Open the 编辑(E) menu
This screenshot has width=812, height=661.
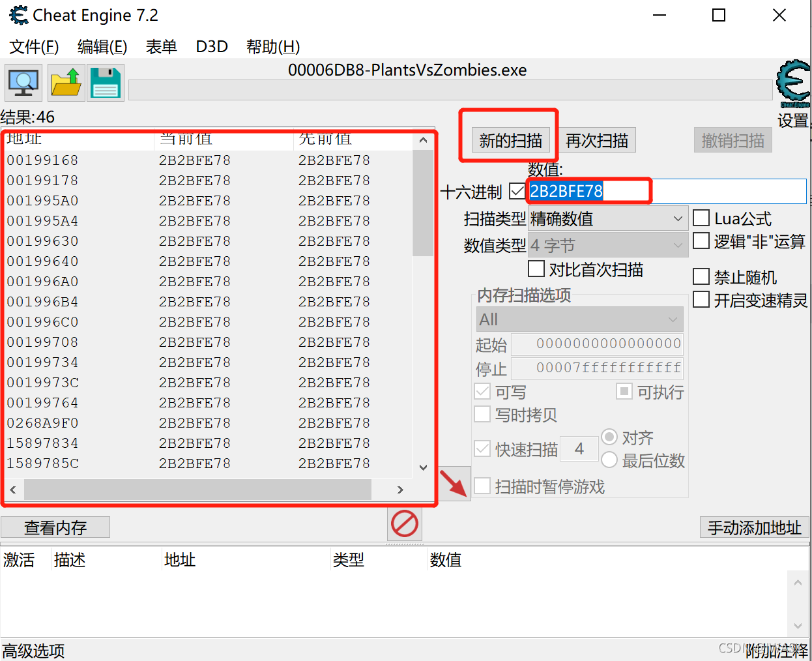[102, 47]
